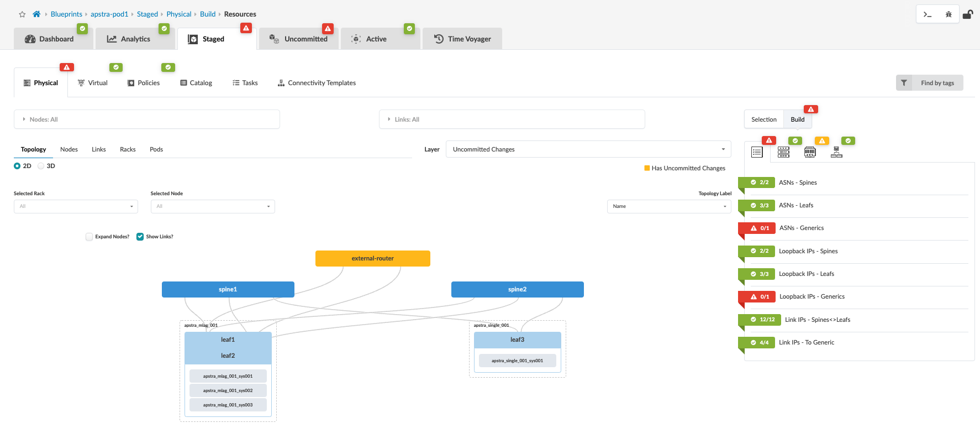
Task: Open the CLI terminal prompt icon
Action: tap(928, 14)
